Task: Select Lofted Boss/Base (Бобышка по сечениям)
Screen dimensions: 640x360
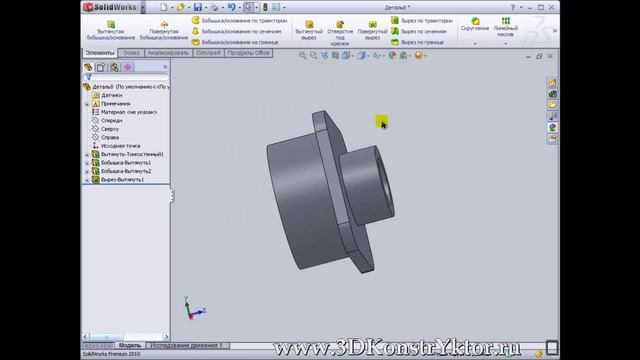Action: 237,31
